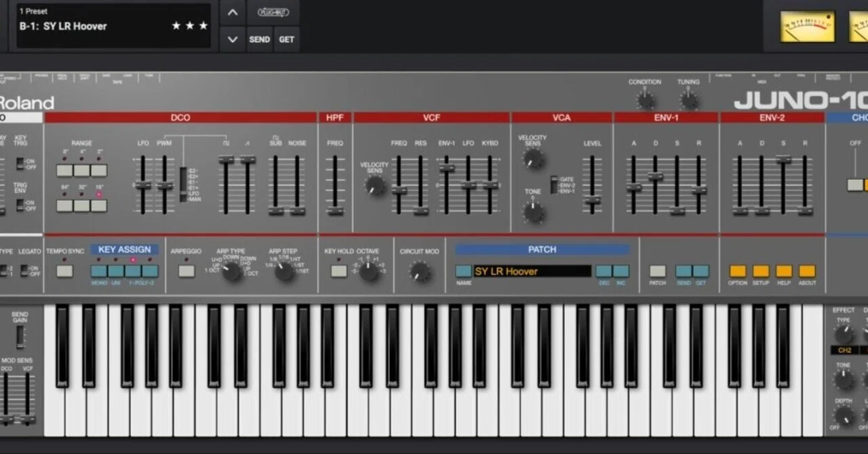Click the VCF ENV-1 slider
868x454 pixels.
tap(446, 185)
